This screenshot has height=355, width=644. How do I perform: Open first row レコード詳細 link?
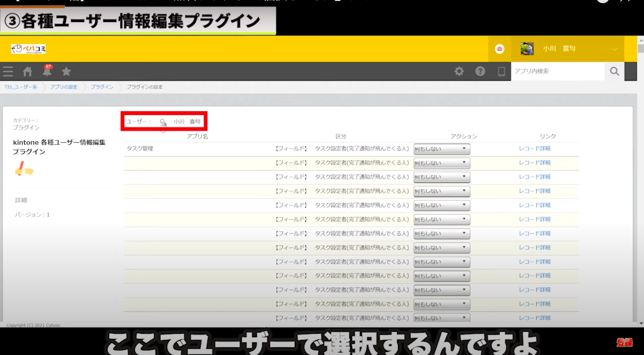[534, 148]
